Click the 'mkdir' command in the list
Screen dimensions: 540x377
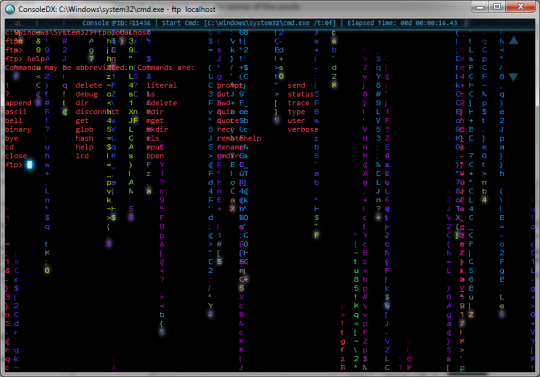157,129
